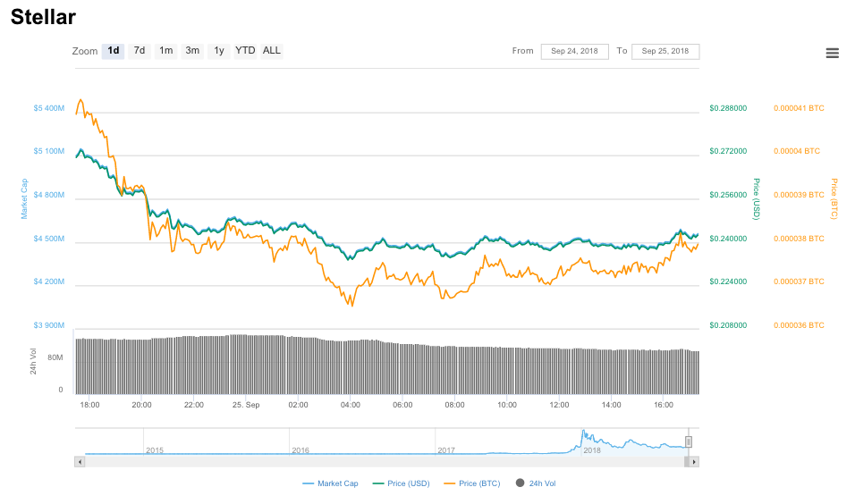Viewport: 855px width, 504px height.
Task: Click the Stellar chart title
Action: (43, 17)
